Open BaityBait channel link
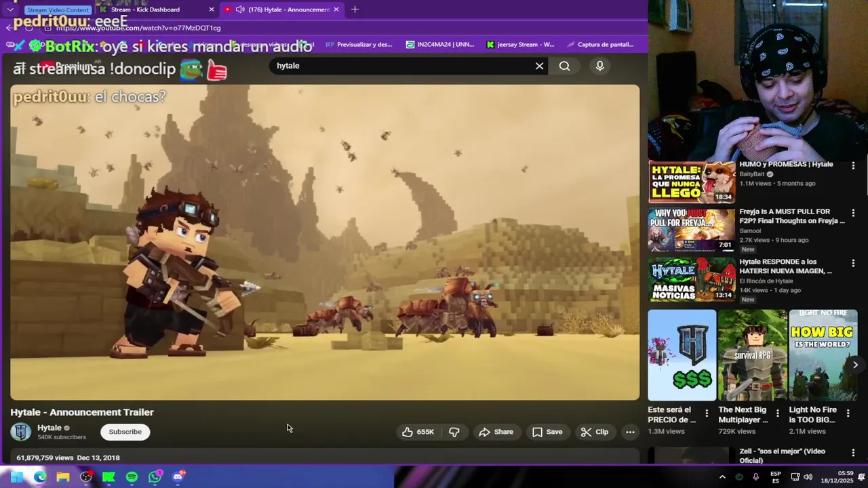 752,174
